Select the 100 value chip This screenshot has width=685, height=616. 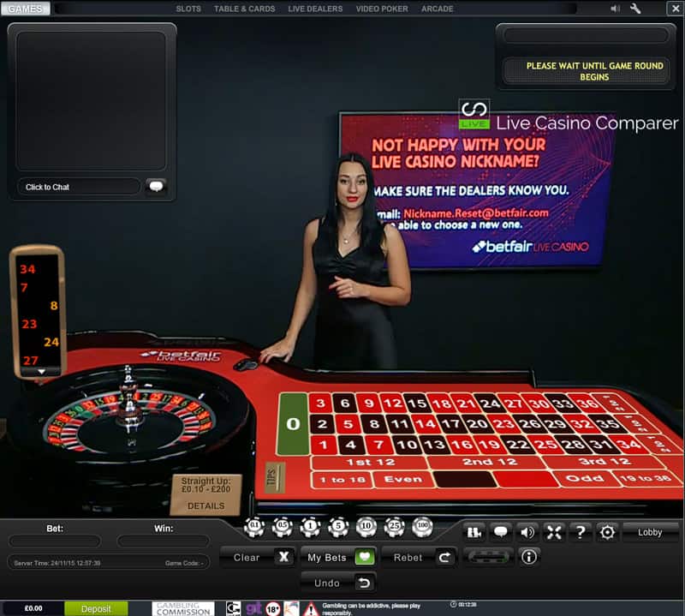pos(422,526)
